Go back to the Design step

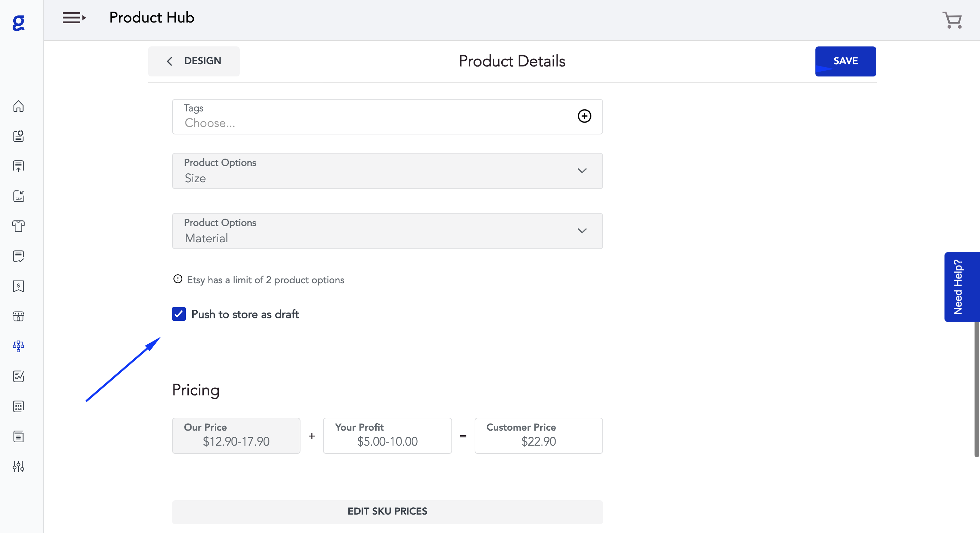tap(194, 61)
